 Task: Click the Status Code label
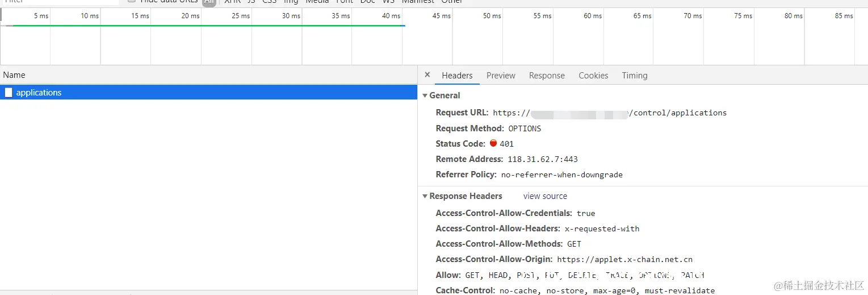461,144
